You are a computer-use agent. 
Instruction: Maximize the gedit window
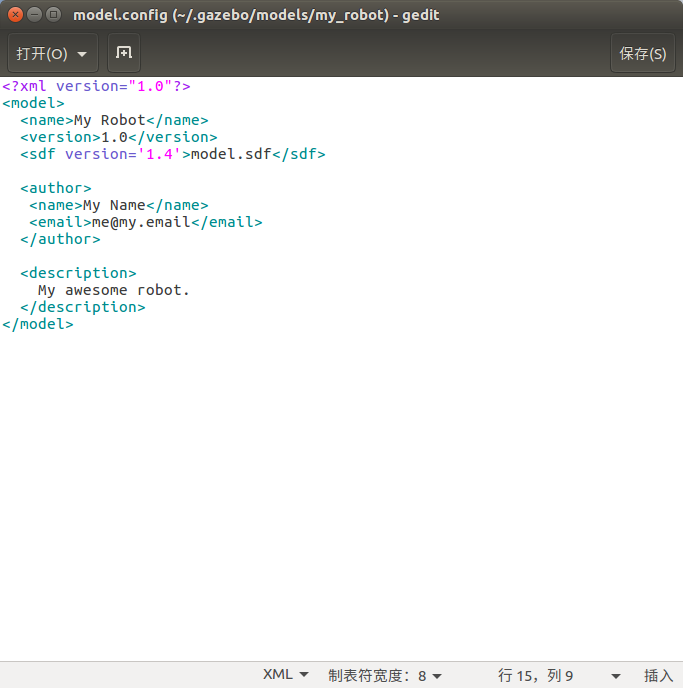54,14
